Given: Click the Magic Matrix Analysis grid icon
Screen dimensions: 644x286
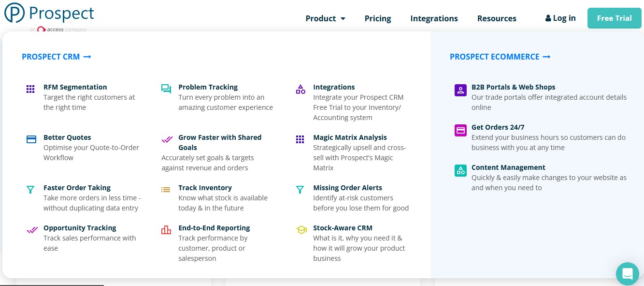Looking at the screenshot, I should click(x=300, y=139).
